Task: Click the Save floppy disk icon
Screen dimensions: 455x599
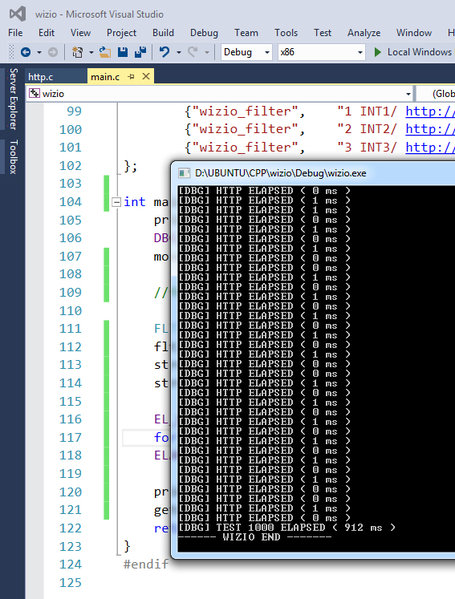Action: (123, 52)
